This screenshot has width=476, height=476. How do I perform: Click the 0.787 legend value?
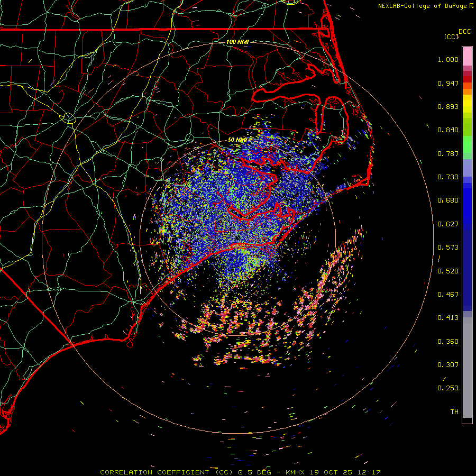point(448,153)
